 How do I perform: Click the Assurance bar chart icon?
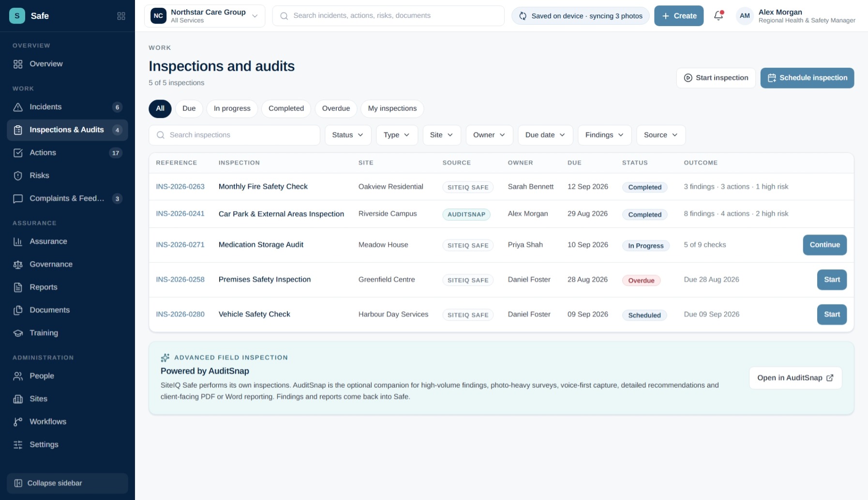coord(18,241)
